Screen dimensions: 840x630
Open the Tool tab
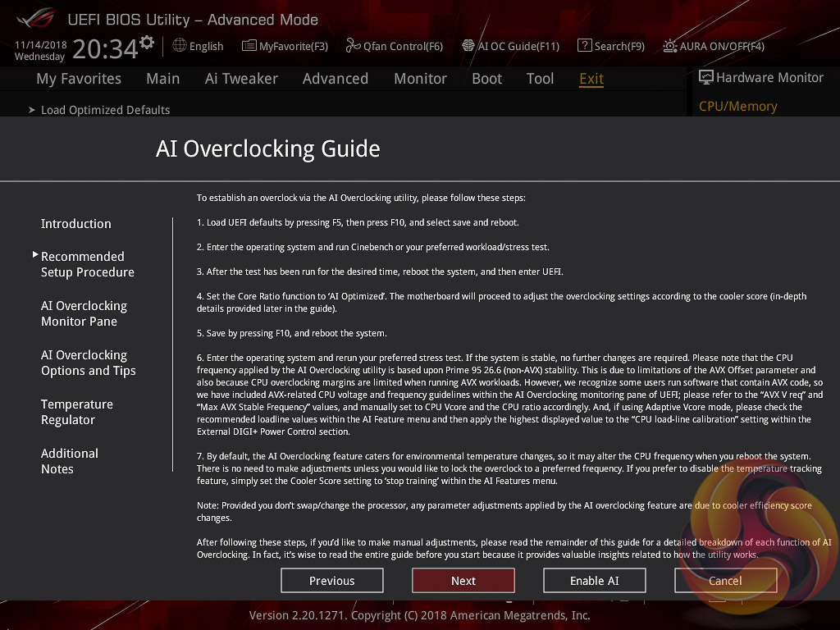point(540,79)
